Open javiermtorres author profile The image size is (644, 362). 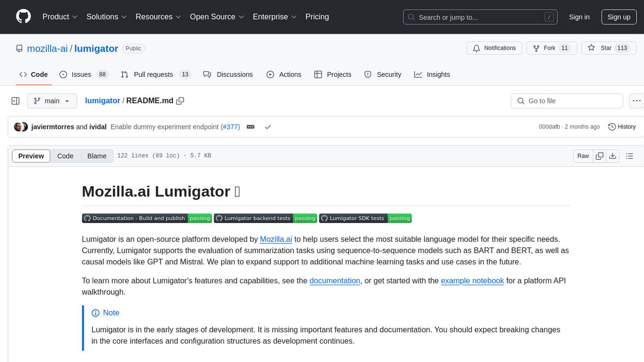[x=53, y=127]
